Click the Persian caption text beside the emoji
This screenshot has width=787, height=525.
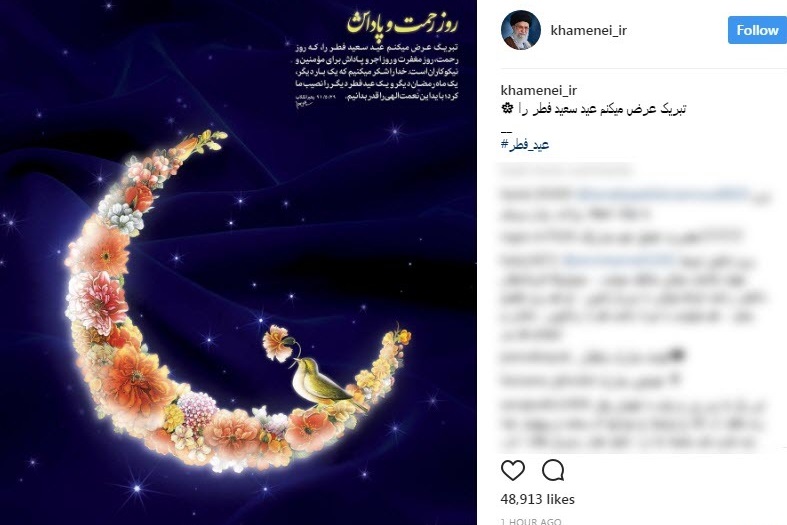click(602, 109)
